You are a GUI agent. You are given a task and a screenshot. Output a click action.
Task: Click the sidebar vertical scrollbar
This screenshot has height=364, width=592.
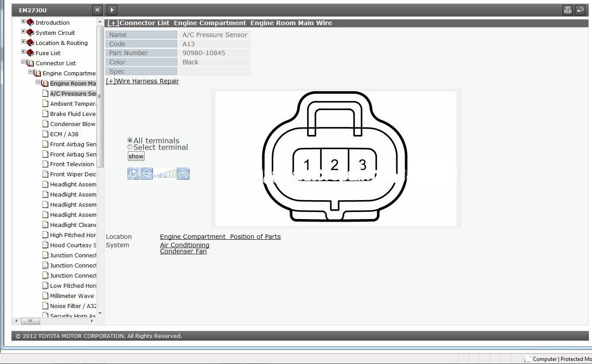pos(100,132)
